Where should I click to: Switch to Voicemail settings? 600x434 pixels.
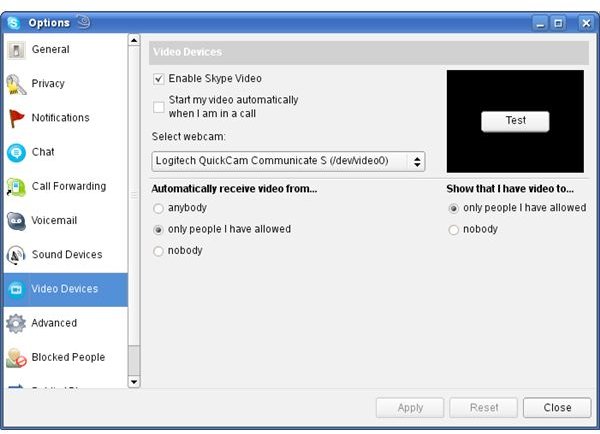[x=65, y=220]
